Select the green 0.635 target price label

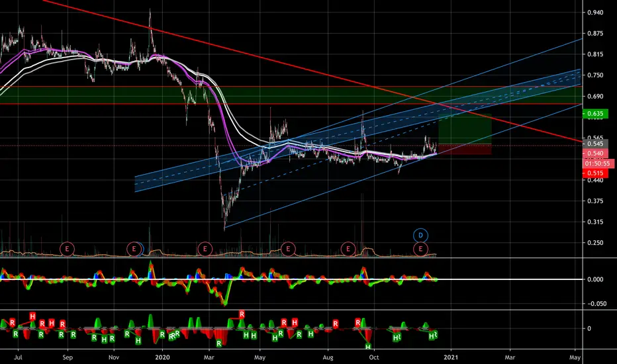595,114
